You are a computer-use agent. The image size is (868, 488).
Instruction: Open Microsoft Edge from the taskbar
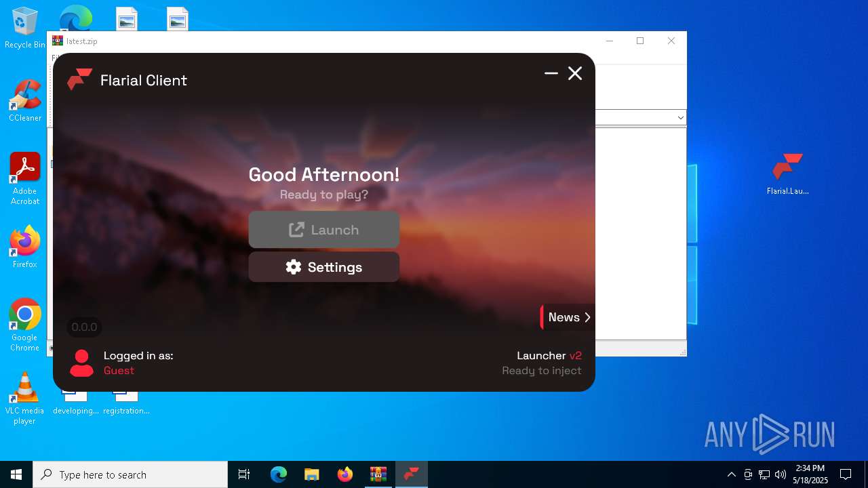(x=279, y=474)
